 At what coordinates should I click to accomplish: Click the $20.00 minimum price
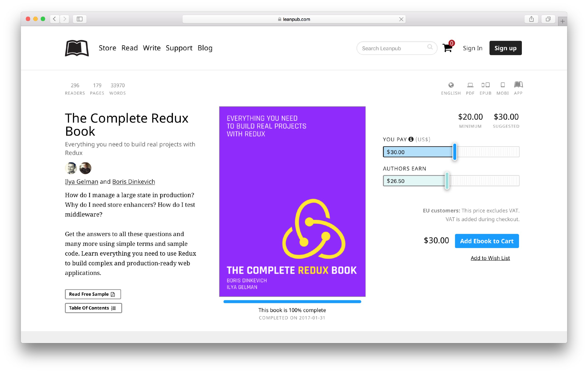click(x=470, y=117)
